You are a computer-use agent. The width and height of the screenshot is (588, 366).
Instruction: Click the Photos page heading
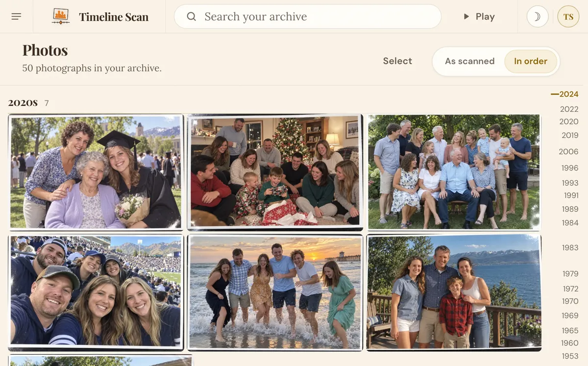(45, 50)
